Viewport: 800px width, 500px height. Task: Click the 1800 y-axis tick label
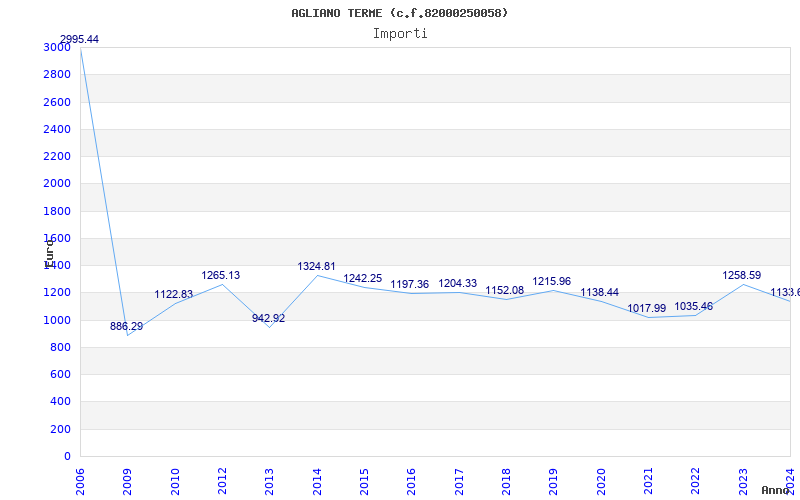point(57,211)
